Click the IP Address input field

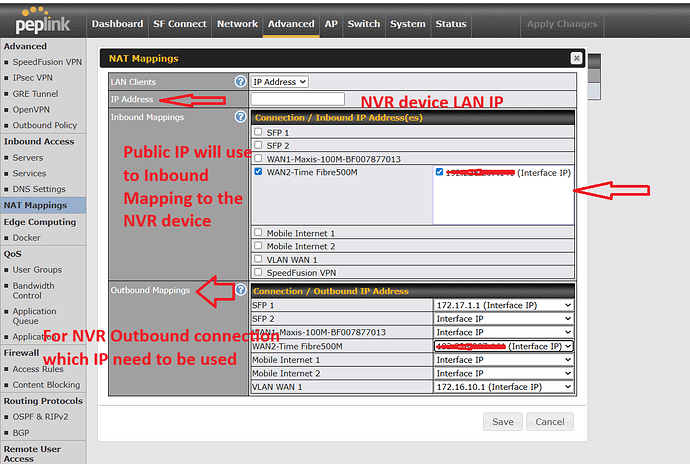pyautogui.click(x=297, y=99)
